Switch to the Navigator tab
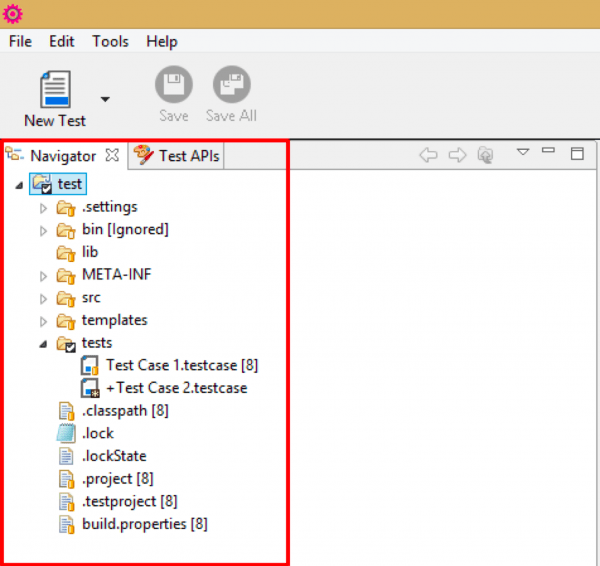This screenshot has width=600, height=566. (63, 156)
